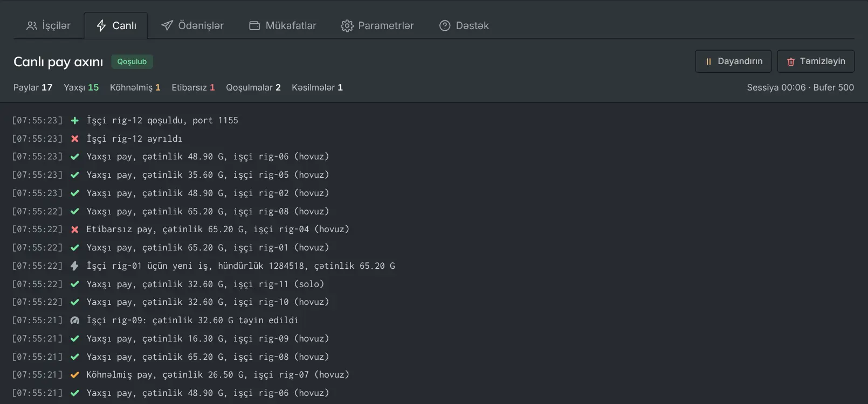
Task: Click the Yaxşı 15 counter
Action: click(x=81, y=88)
